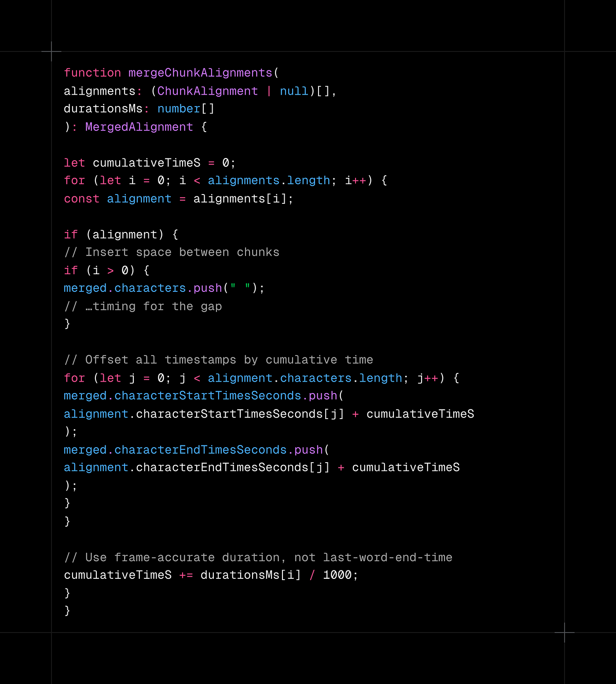Click 'alignment.characters.length' in the inner loop
The height and width of the screenshot is (684, 616).
coord(305,379)
